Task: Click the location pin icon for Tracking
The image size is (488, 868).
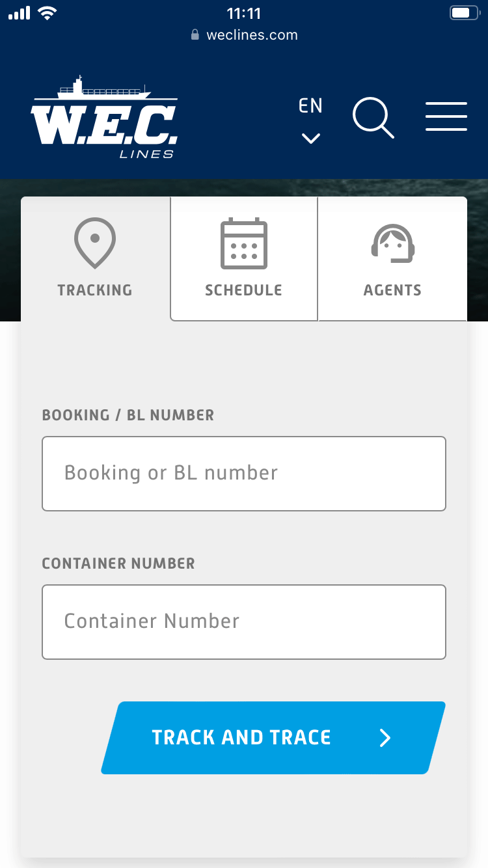Action: coord(95,243)
